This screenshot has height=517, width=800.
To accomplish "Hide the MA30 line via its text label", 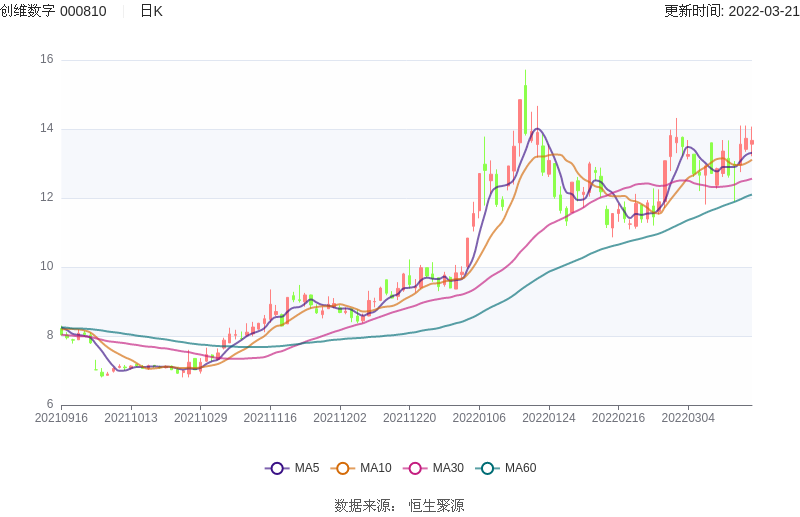I will point(448,468).
